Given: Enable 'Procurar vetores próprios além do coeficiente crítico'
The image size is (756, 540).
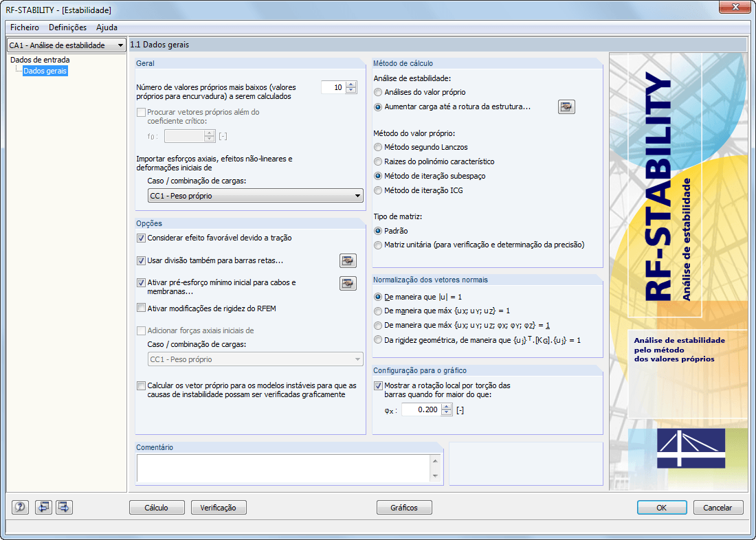Looking at the screenshot, I should click(142, 113).
